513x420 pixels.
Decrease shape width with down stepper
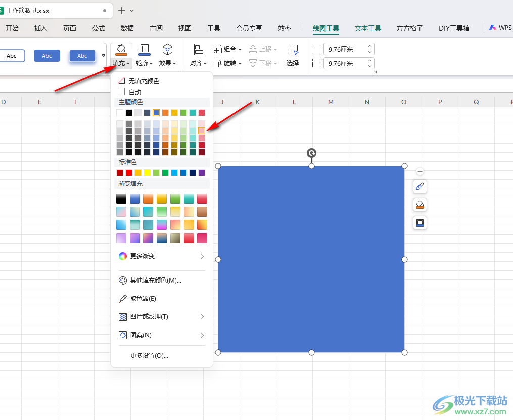click(370, 66)
